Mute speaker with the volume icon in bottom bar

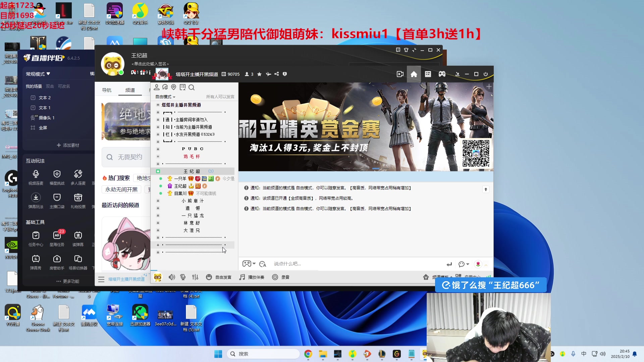pos(172,277)
